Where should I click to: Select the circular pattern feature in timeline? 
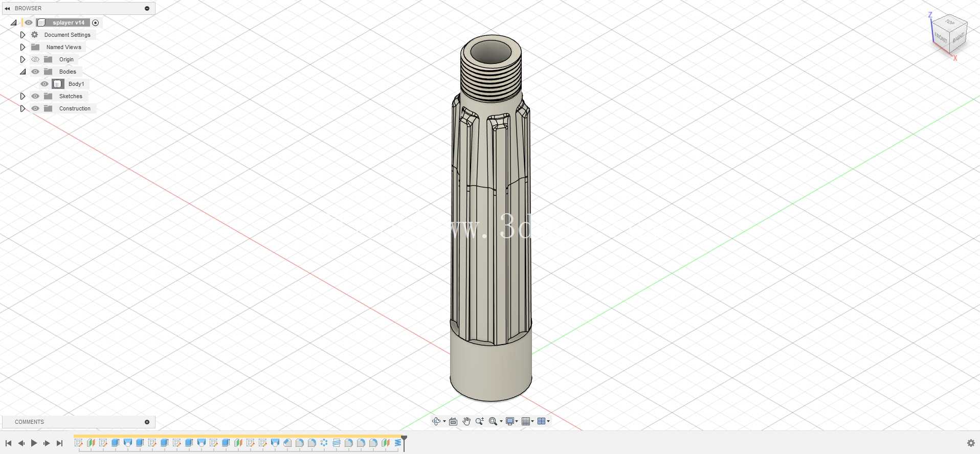324,443
